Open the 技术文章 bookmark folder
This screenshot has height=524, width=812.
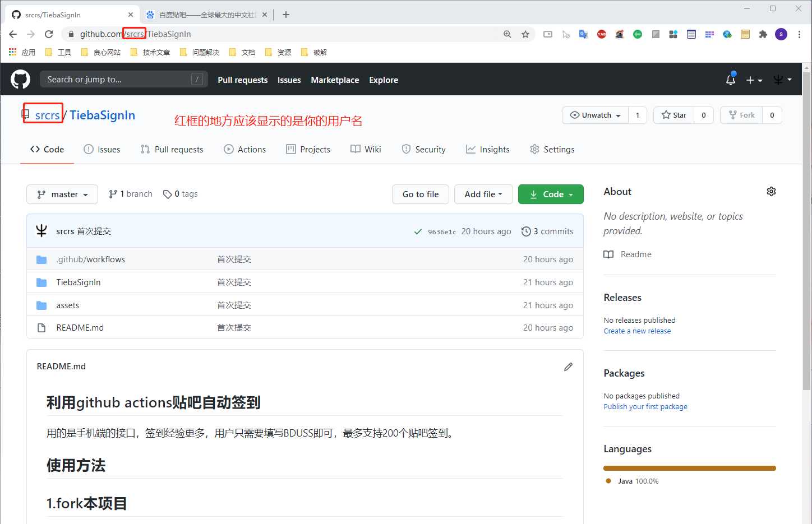coord(150,52)
